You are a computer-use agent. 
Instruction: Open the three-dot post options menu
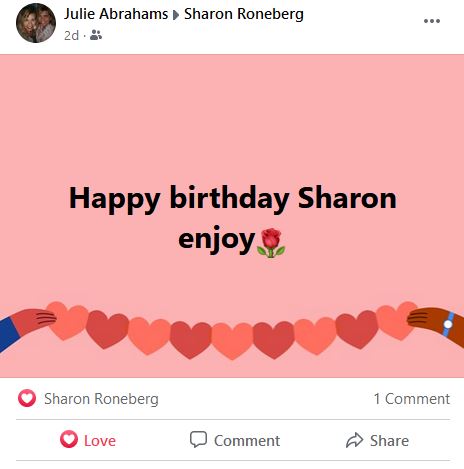click(432, 21)
